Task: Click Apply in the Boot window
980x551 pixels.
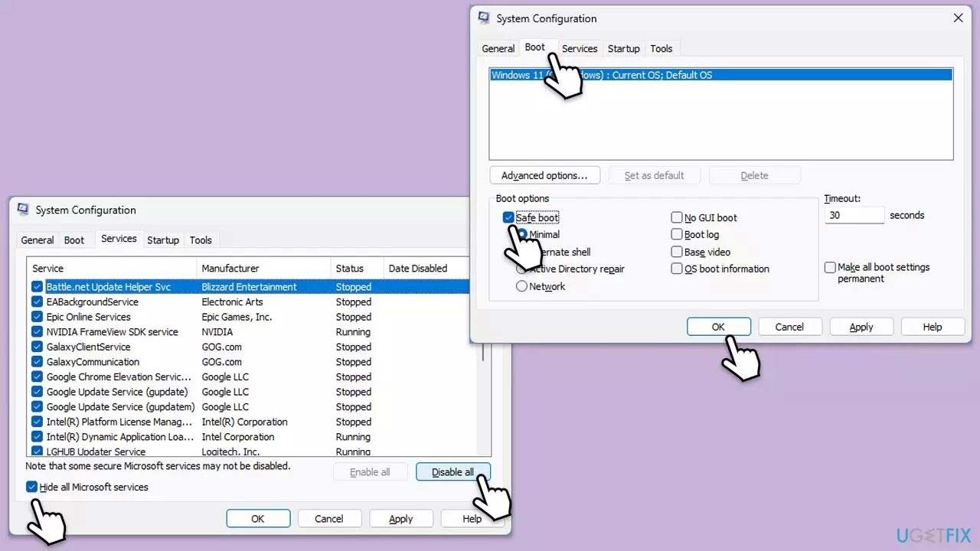Action: coord(861,327)
